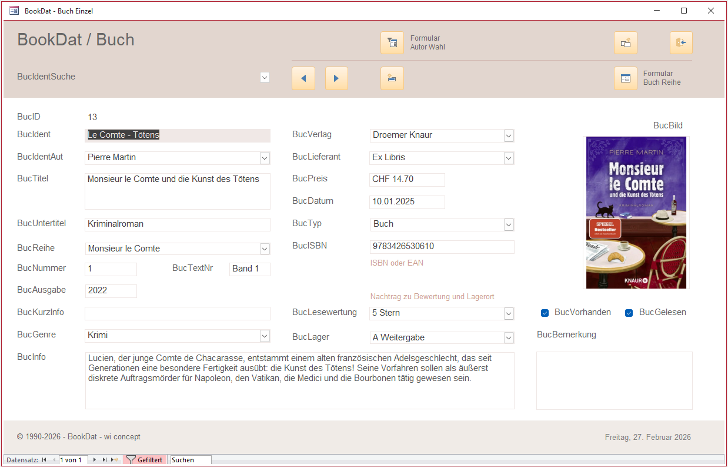Click the window icon left of exit

coord(625,42)
